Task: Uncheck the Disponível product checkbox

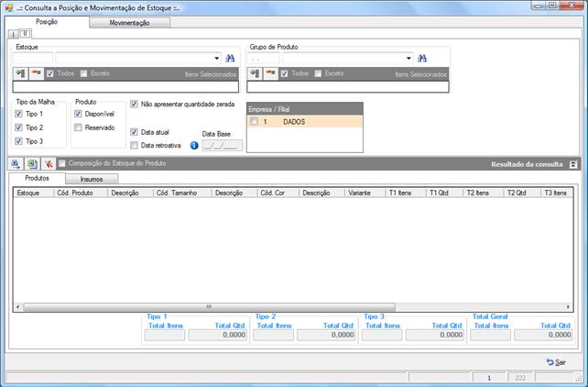Action: click(x=78, y=114)
